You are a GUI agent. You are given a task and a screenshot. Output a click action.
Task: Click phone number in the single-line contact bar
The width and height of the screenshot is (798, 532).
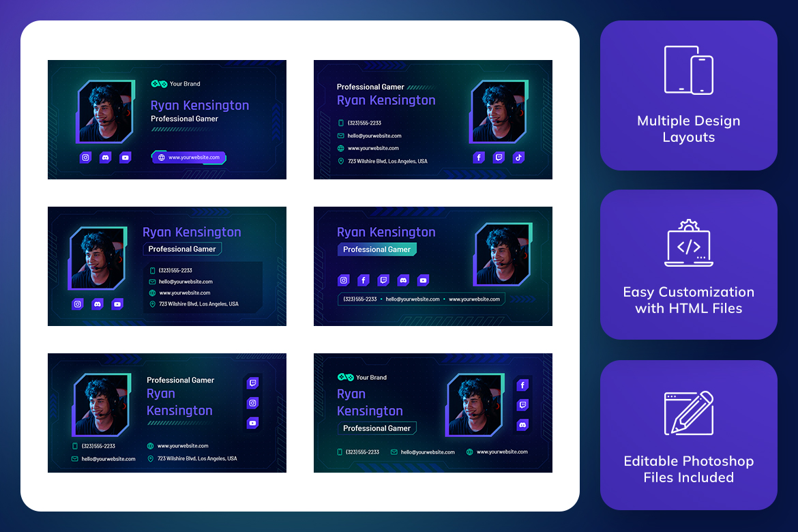point(360,299)
